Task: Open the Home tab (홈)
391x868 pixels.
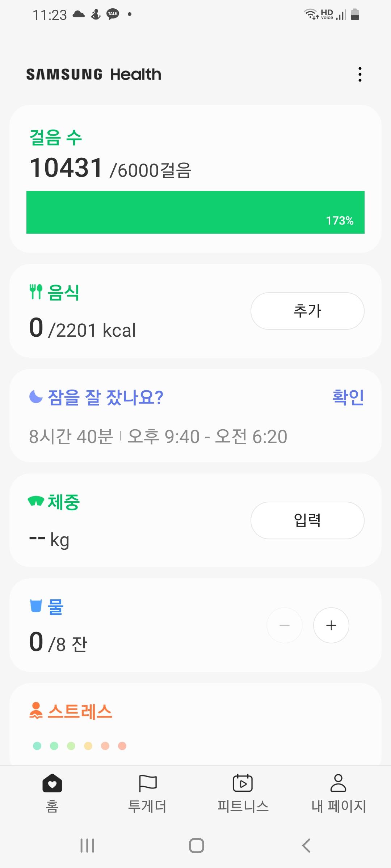Action: tap(52, 792)
